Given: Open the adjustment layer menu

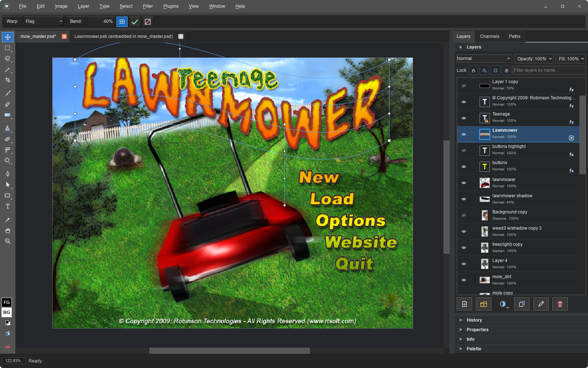Looking at the screenshot, I should coord(503,304).
